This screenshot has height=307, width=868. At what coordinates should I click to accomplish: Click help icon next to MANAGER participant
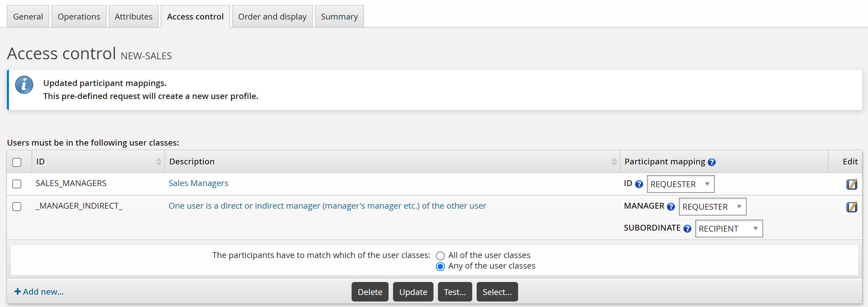click(x=671, y=207)
